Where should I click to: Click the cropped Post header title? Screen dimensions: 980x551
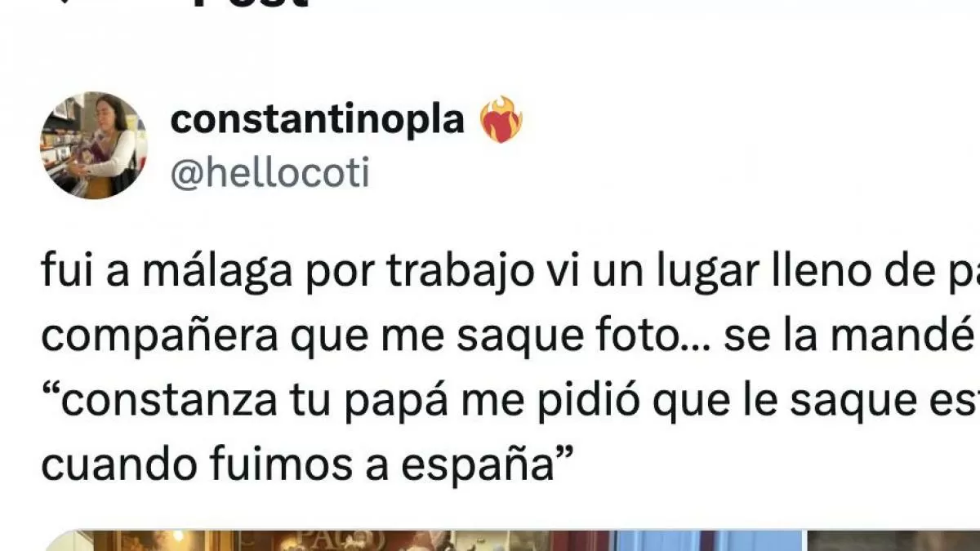249,3
